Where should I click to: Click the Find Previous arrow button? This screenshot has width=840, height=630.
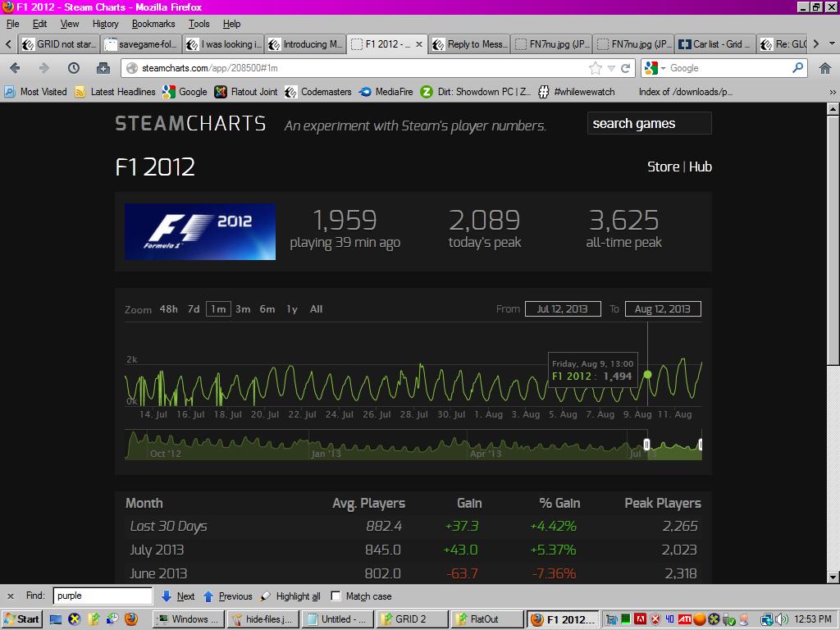point(227,596)
